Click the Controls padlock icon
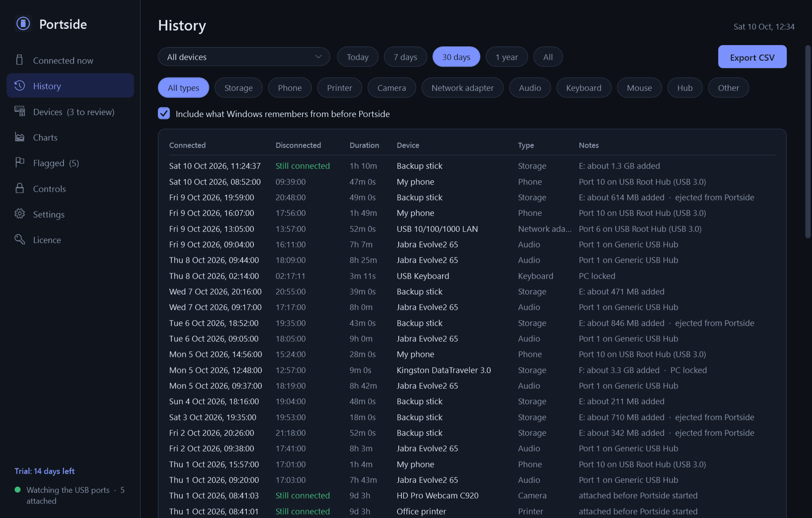This screenshot has width=812, height=518. pyautogui.click(x=20, y=188)
